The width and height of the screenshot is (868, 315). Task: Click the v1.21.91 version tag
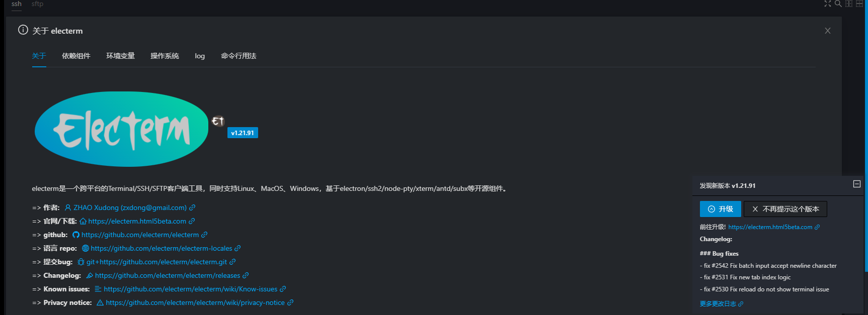[243, 133]
